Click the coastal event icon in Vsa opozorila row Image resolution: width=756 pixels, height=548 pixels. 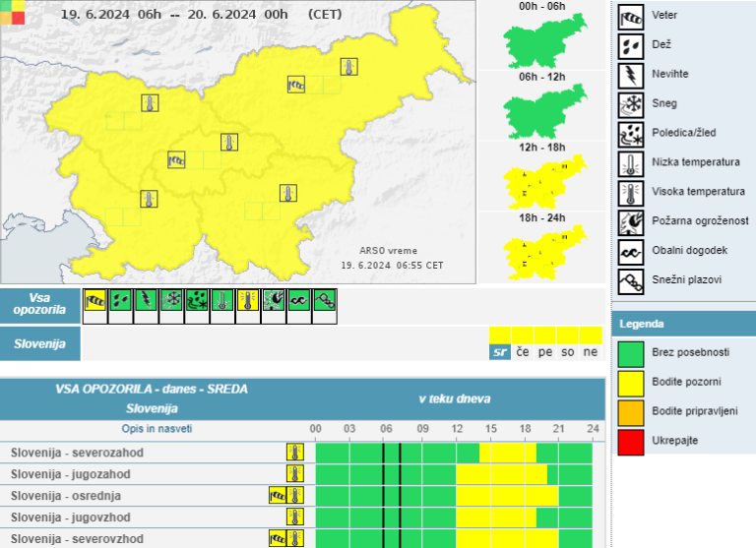tap(299, 301)
